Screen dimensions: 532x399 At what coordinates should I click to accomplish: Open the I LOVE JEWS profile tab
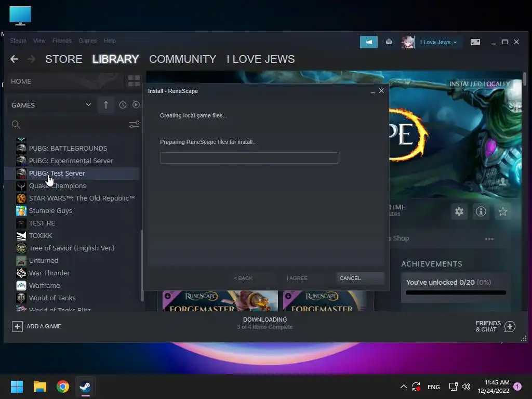coord(261,59)
